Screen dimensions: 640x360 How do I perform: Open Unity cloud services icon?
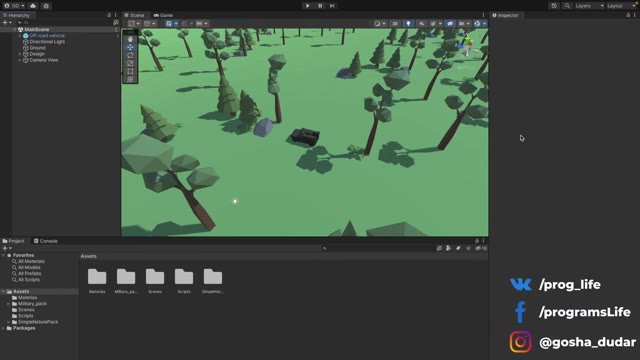pos(33,6)
